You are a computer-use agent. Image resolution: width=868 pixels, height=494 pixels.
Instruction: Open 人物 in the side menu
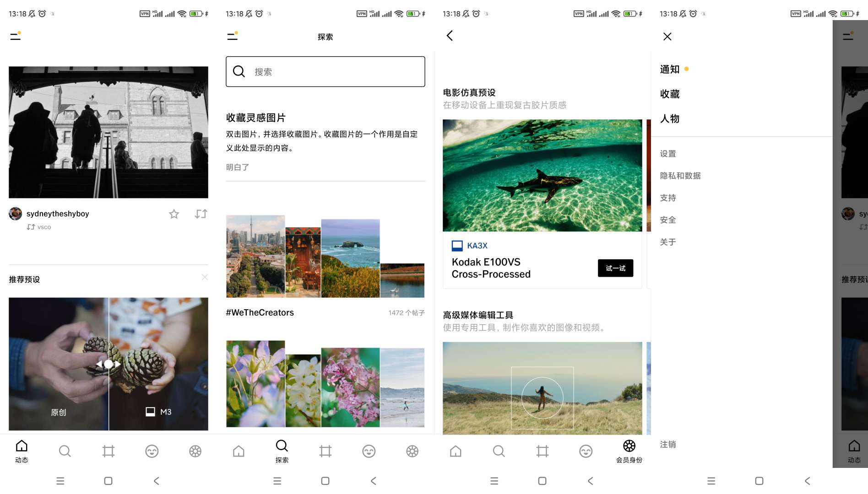(670, 119)
